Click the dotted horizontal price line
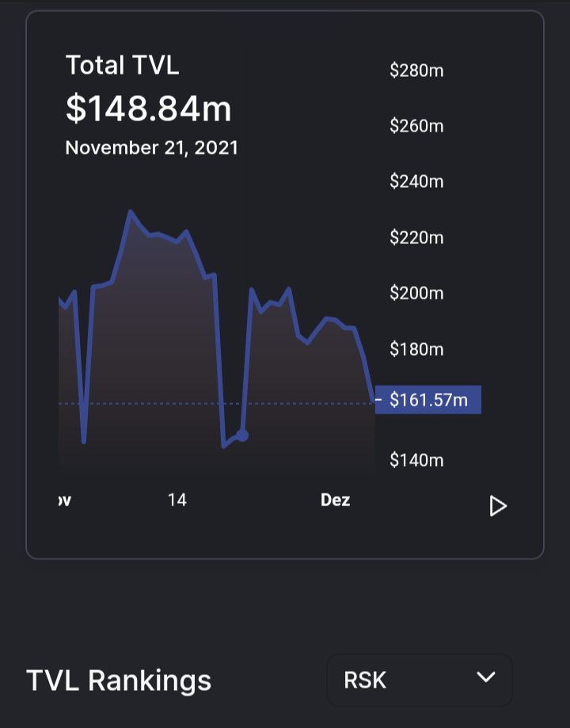 tap(216, 403)
